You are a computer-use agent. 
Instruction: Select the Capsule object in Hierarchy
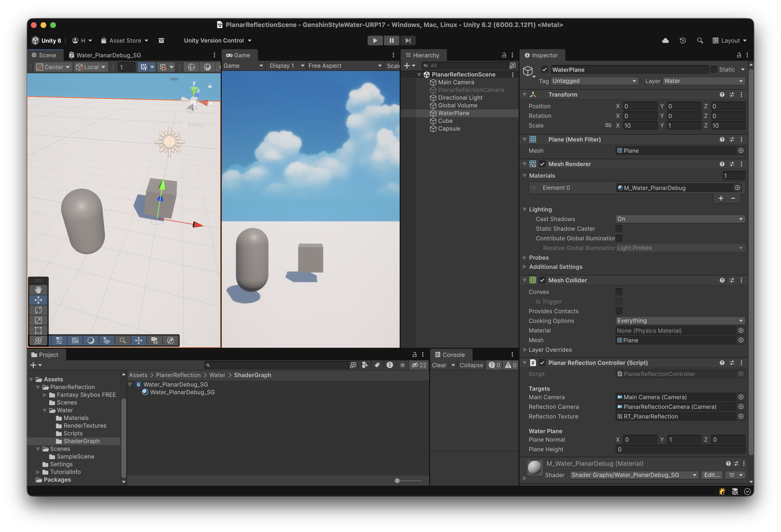click(x=449, y=129)
